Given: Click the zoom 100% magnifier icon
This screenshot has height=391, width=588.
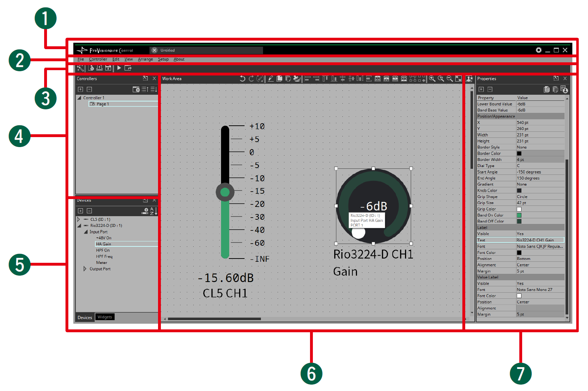Looking at the screenshot, I should pos(441,79).
